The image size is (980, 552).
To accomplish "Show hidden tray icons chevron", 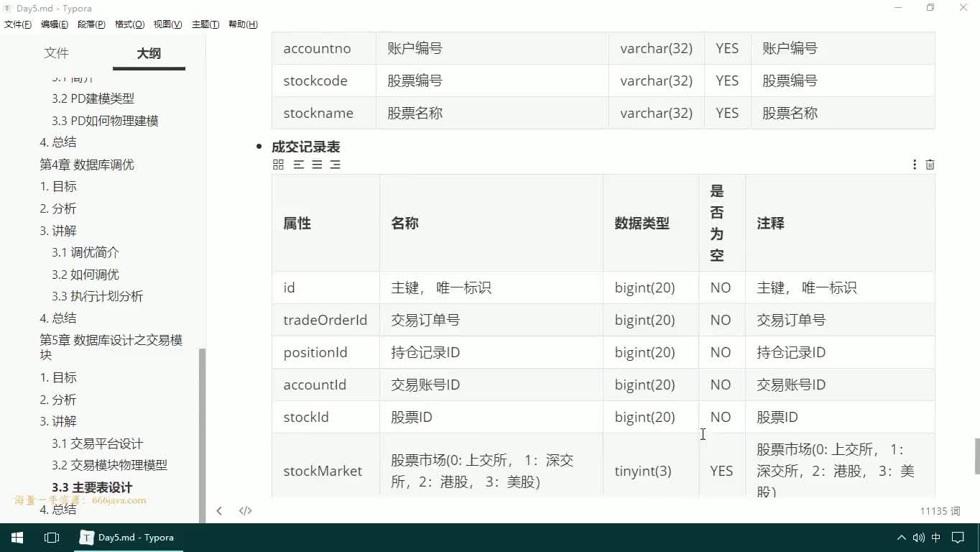I will pyautogui.click(x=901, y=538).
